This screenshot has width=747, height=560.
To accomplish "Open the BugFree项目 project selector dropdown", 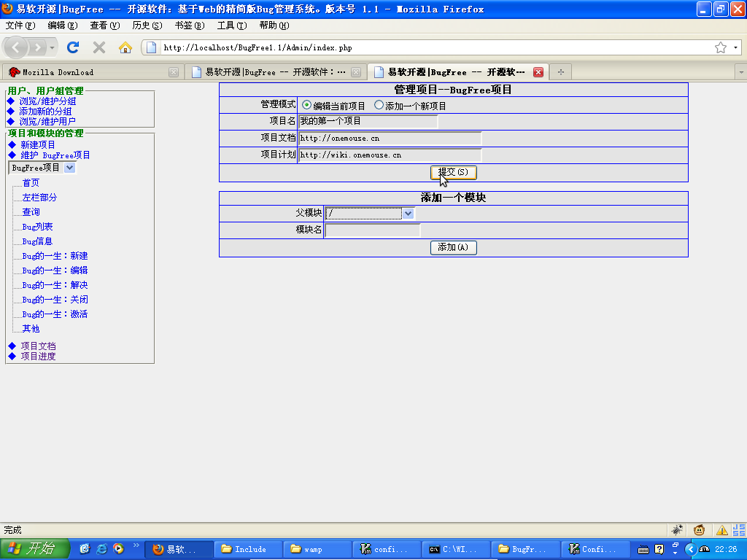I will [x=42, y=168].
